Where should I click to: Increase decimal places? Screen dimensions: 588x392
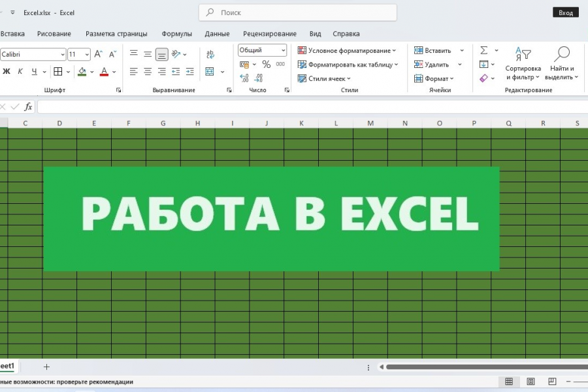tap(244, 78)
